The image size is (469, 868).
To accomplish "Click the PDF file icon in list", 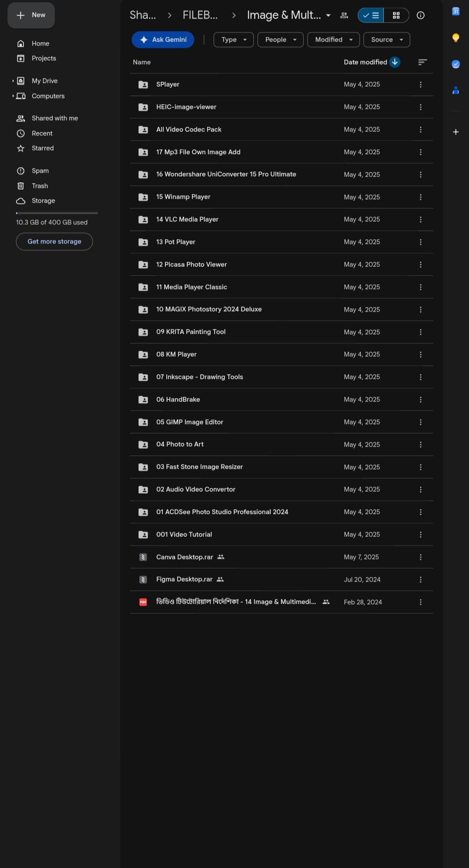I will pyautogui.click(x=143, y=602).
